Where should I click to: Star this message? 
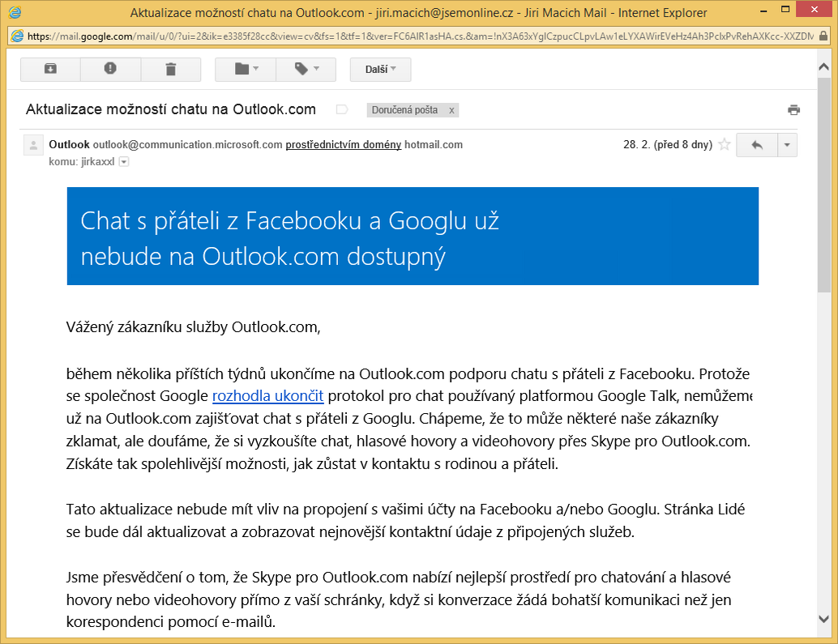click(725, 145)
